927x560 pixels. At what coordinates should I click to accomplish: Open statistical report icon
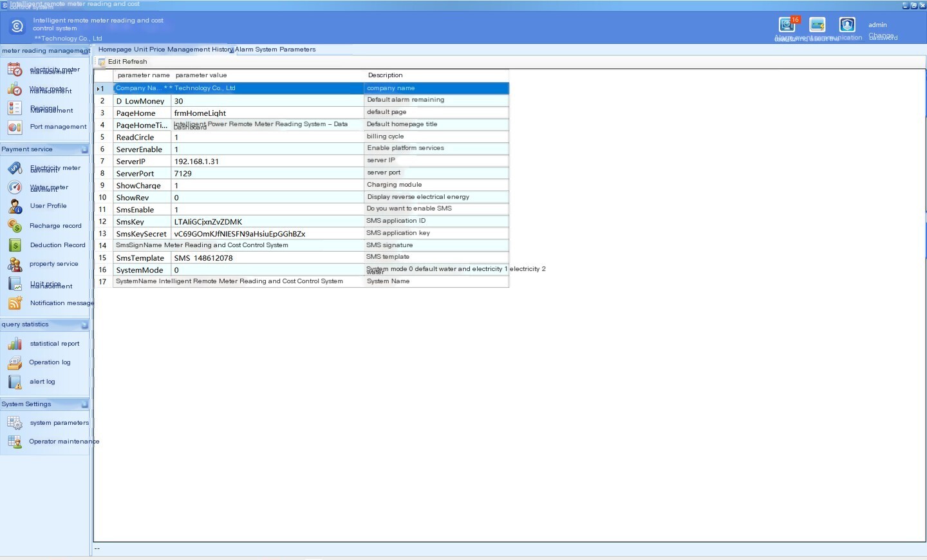pyautogui.click(x=15, y=344)
